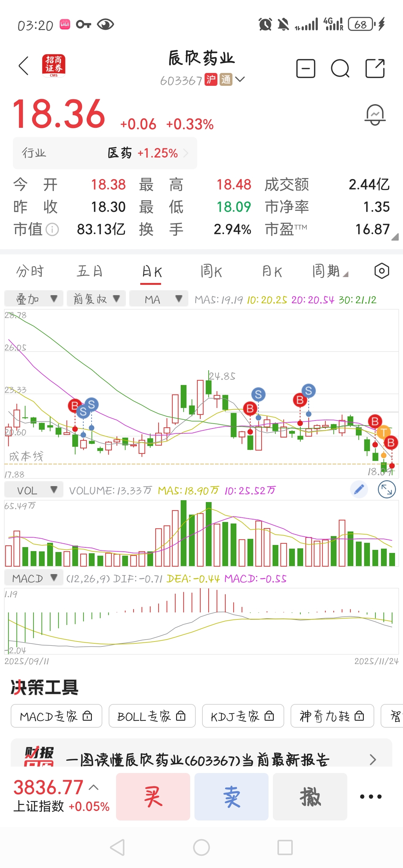Open the MA indicator dropdown
This screenshot has width=403, height=868.
pyautogui.click(x=159, y=299)
